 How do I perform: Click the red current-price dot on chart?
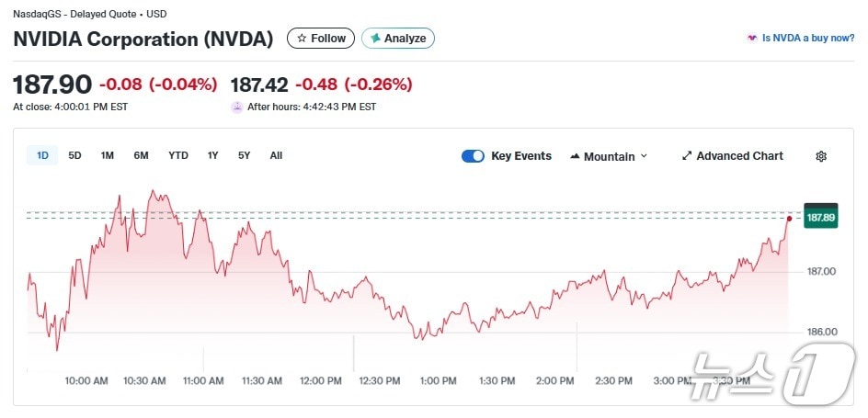tap(789, 218)
